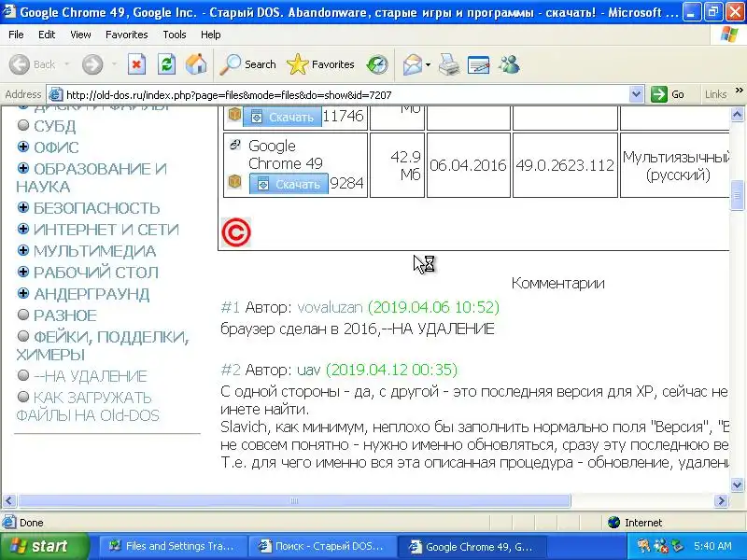Click the version cell 49.0.2623.112

(565, 165)
